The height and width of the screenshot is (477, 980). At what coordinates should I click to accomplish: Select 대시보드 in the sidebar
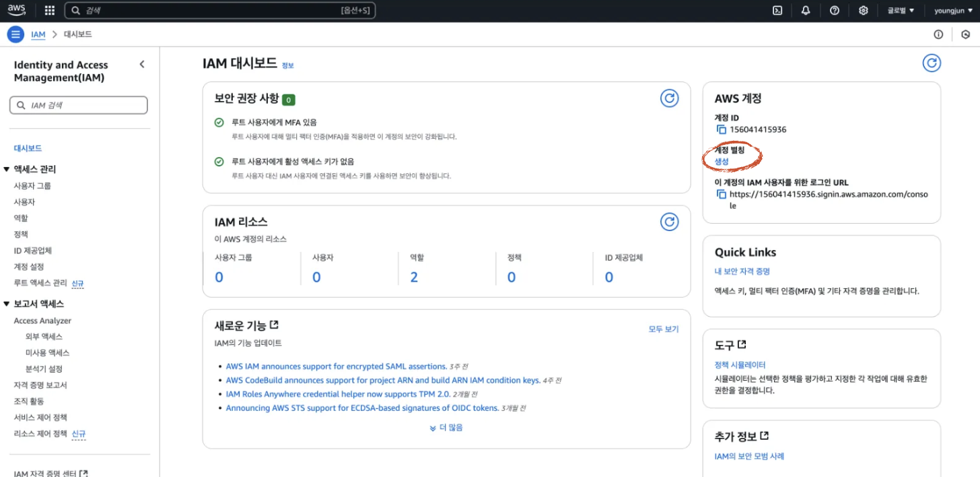coord(28,148)
